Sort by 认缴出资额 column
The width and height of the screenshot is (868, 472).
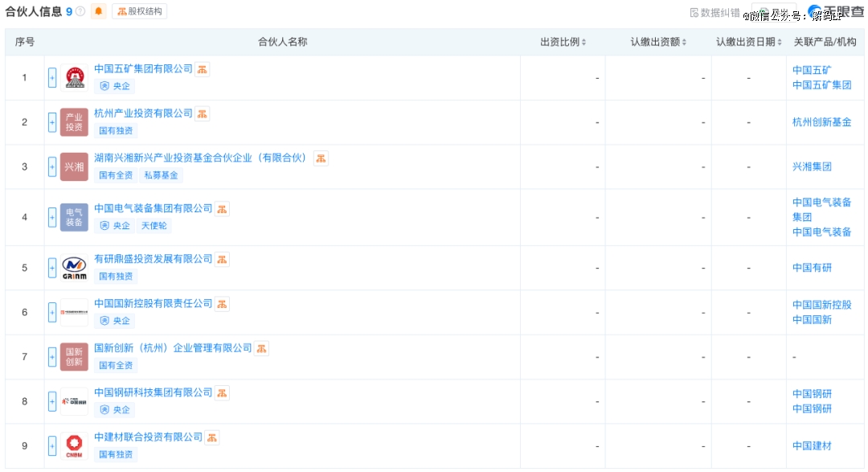[x=658, y=42]
